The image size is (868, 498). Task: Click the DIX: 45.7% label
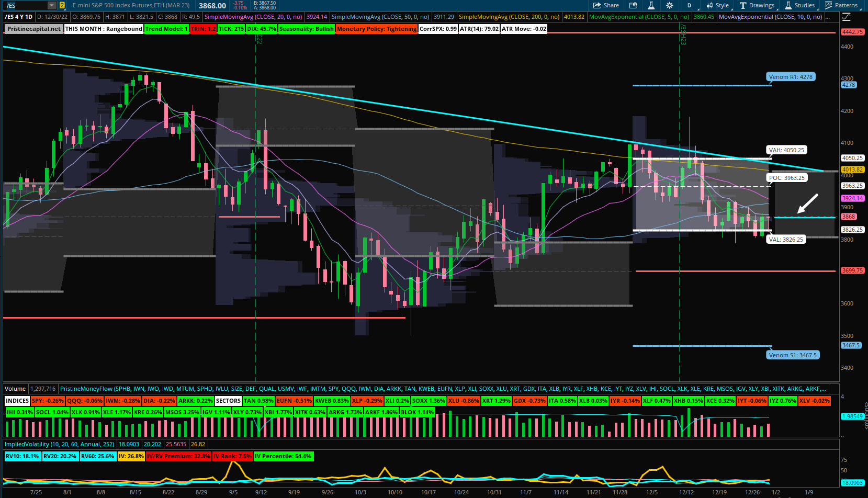261,29
